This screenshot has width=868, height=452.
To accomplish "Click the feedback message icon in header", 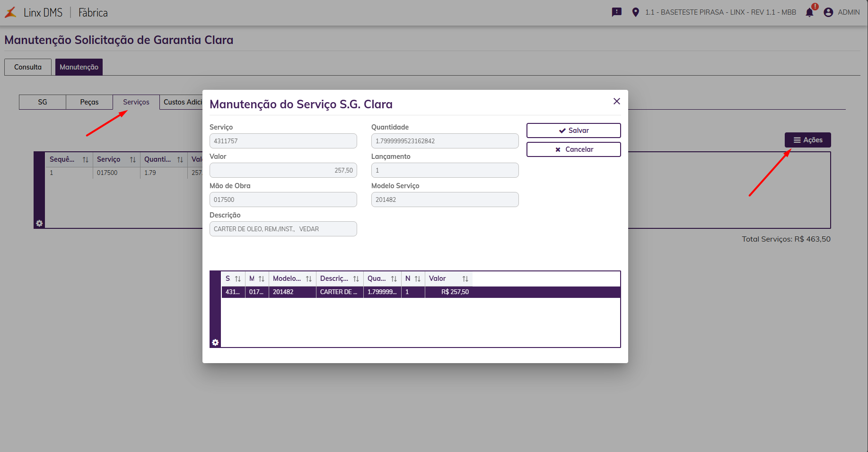I will coord(616,12).
